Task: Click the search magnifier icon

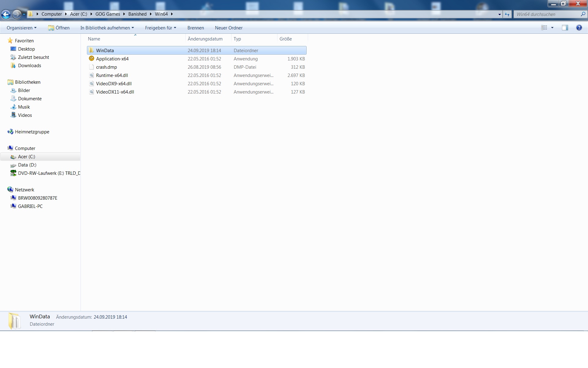Action: pyautogui.click(x=583, y=14)
